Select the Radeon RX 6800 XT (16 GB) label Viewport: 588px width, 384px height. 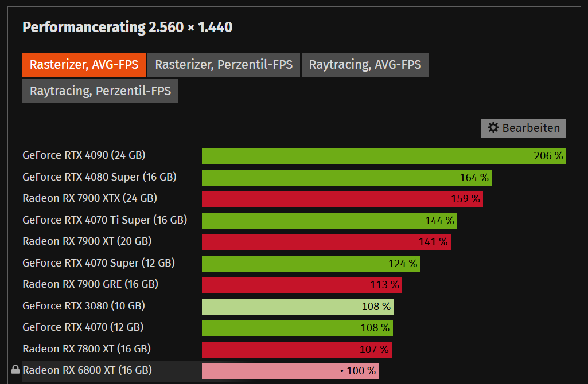pyautogui.click(x=87, y=370)
